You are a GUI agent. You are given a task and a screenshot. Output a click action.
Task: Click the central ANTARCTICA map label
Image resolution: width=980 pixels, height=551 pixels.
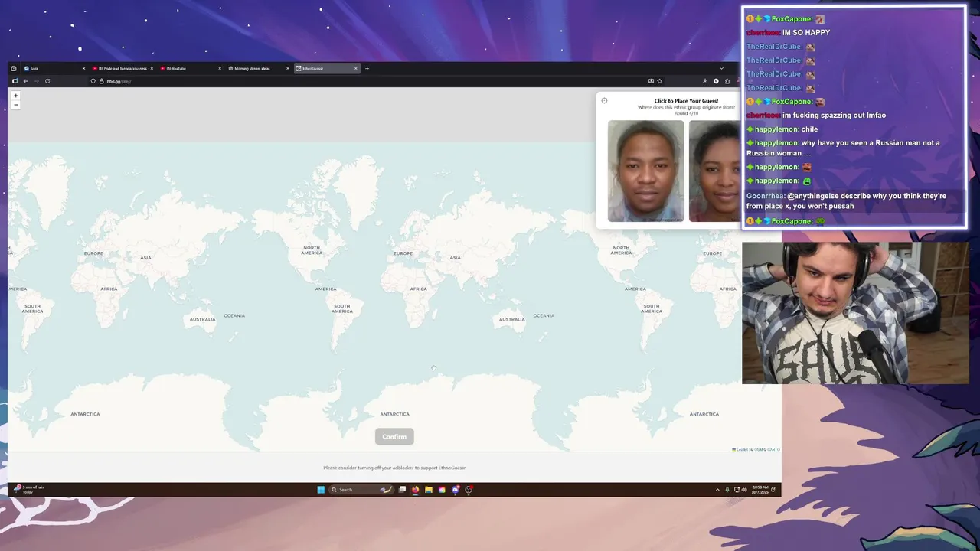point(395,414)
